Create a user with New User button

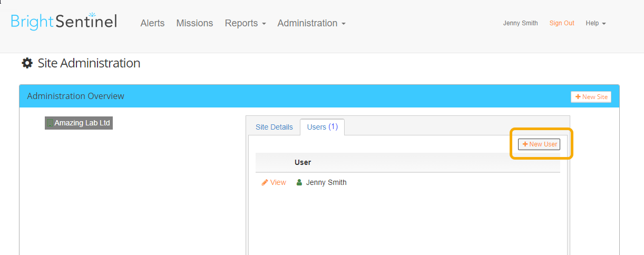click(539, 144)
